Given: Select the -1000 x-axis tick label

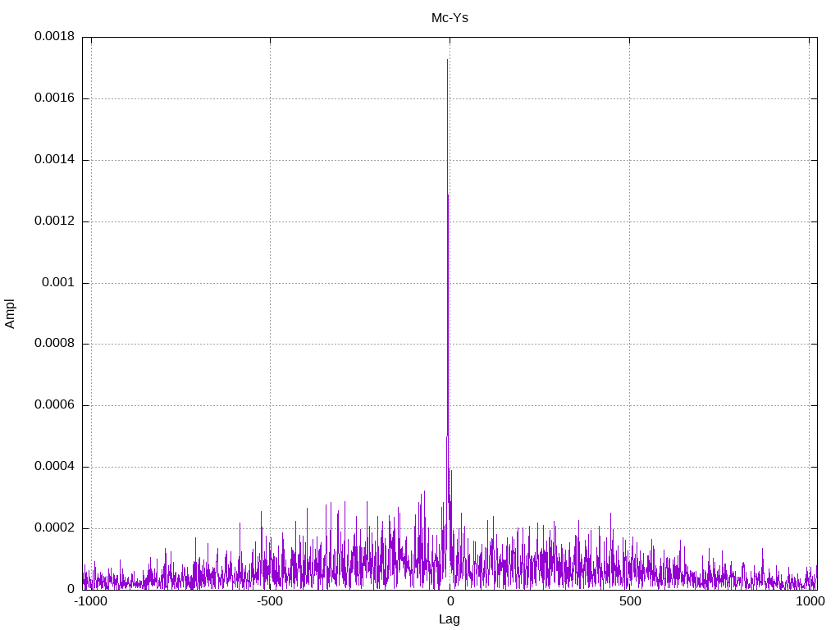Looking at the screenshot, I should (x=90, y=601).
